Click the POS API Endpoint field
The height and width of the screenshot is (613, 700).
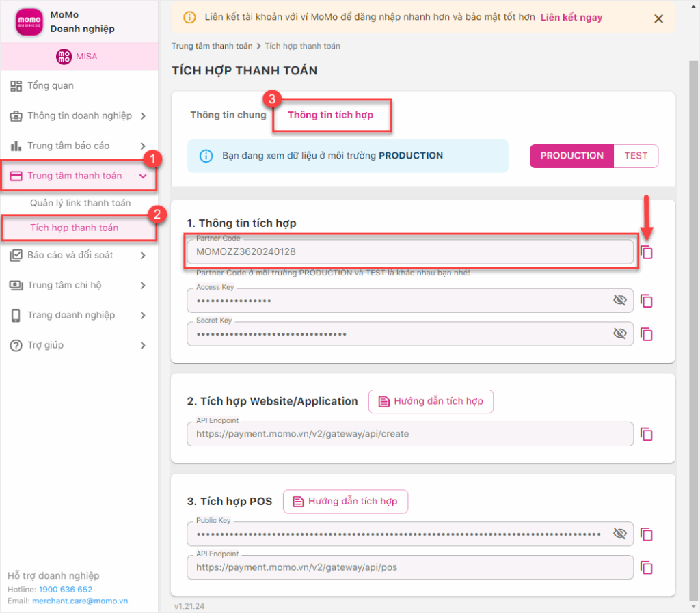pyautogui.click(x=410, y=567)
